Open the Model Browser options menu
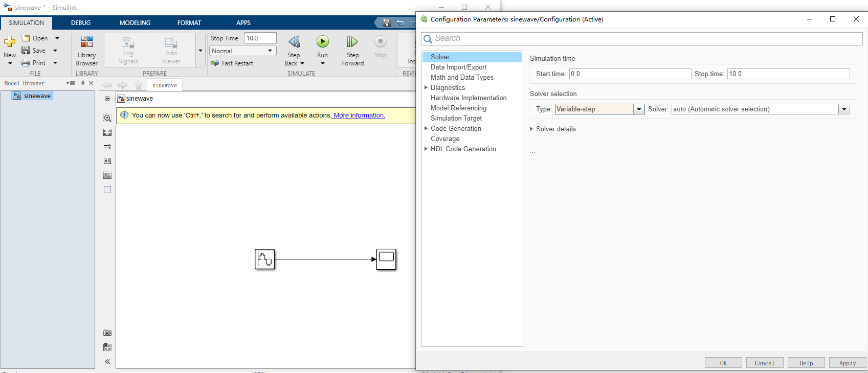 71,83
